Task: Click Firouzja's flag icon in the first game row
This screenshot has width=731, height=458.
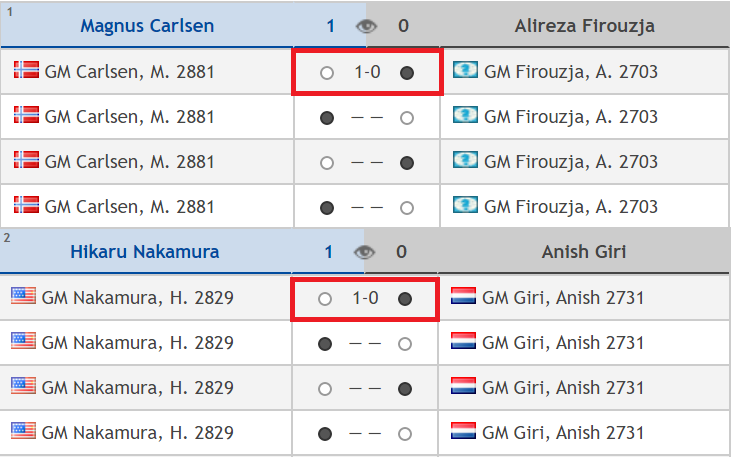Action: point(466,71)
